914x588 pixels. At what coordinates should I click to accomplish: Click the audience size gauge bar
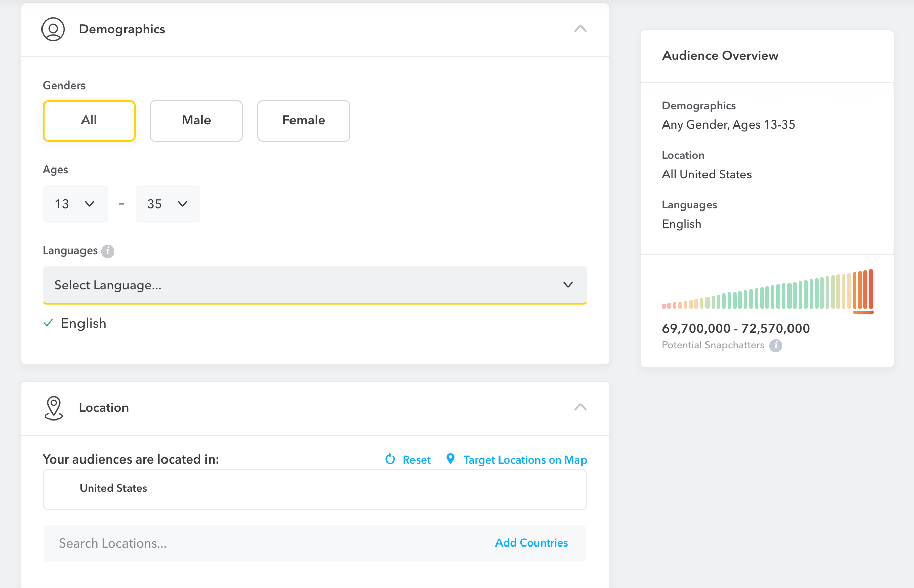[767, 290]
